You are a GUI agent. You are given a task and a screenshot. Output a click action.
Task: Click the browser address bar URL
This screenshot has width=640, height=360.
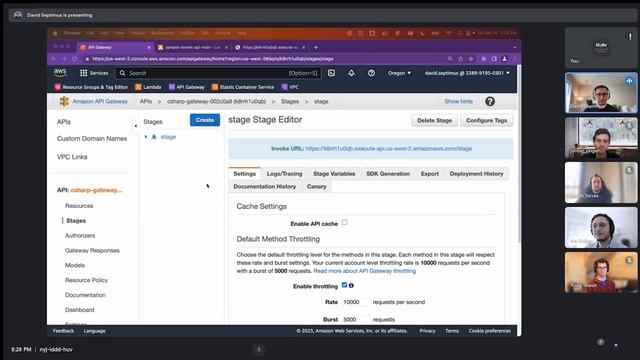[x=213, y=59]
